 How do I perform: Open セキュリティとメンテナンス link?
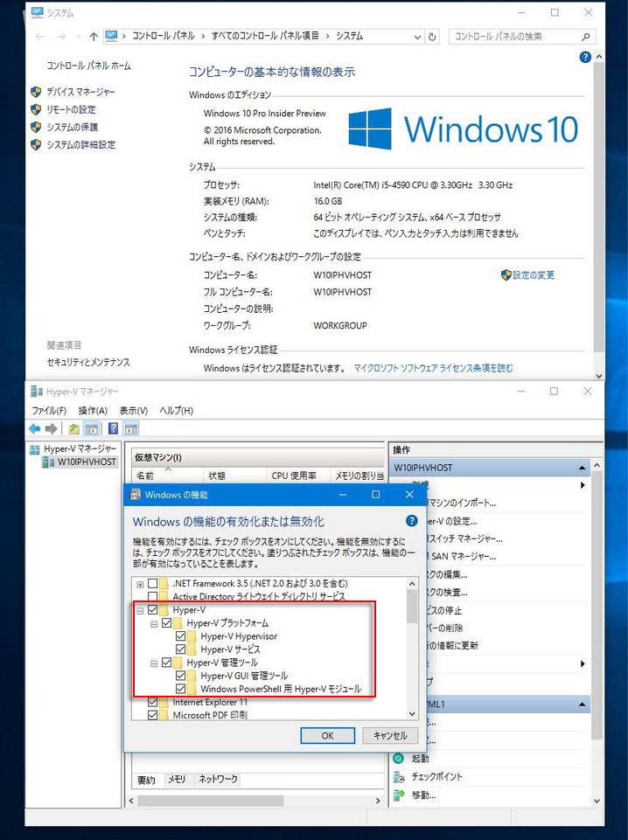point(88,362)
